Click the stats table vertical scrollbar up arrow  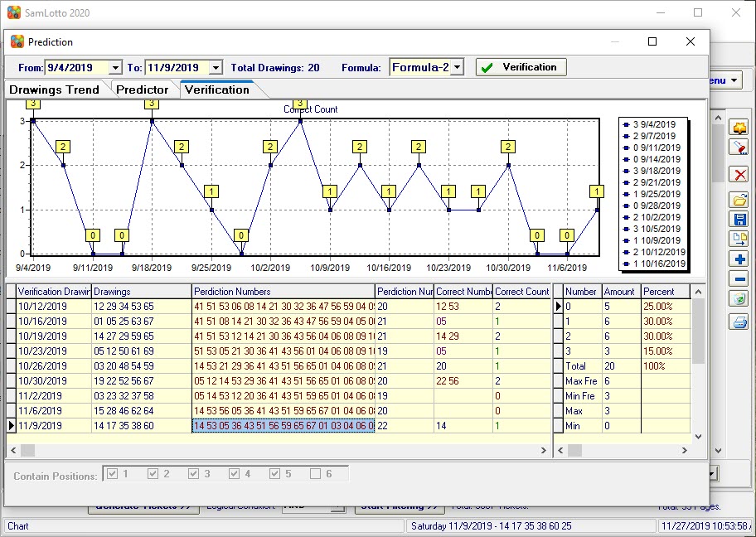point(698,292)
